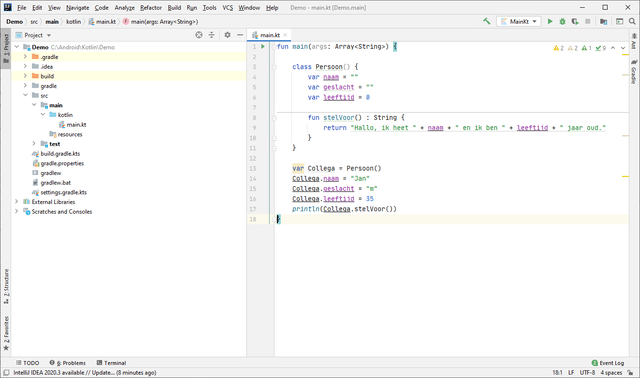The image size is (640, 378).
Task: Expand External Libraries node
Action: coord(17,202)
